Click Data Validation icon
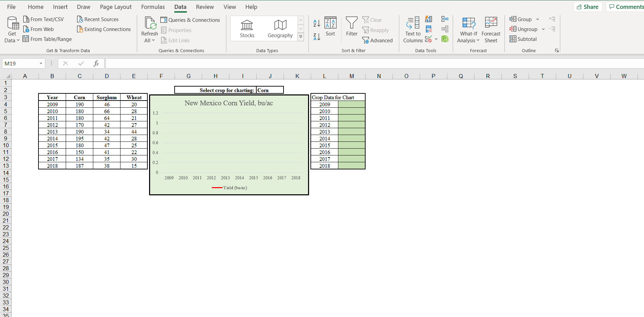 [429, 39]
